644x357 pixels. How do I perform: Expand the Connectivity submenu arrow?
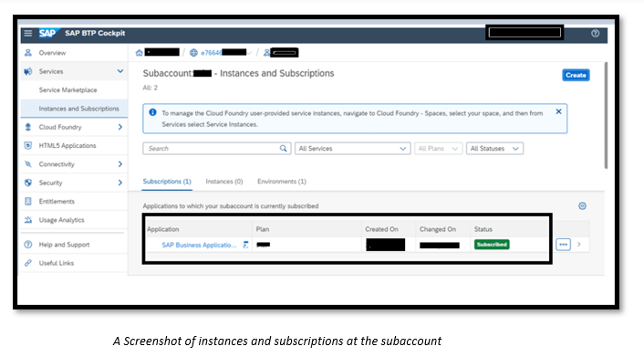[x=119, y=164]
